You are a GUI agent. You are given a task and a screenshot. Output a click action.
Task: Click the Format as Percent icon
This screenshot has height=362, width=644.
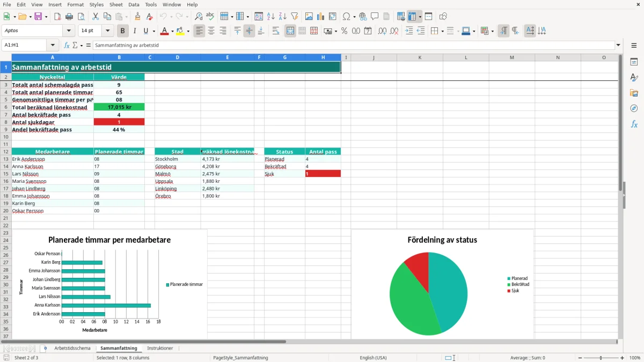pyautogui.click(x=344, y=31)
